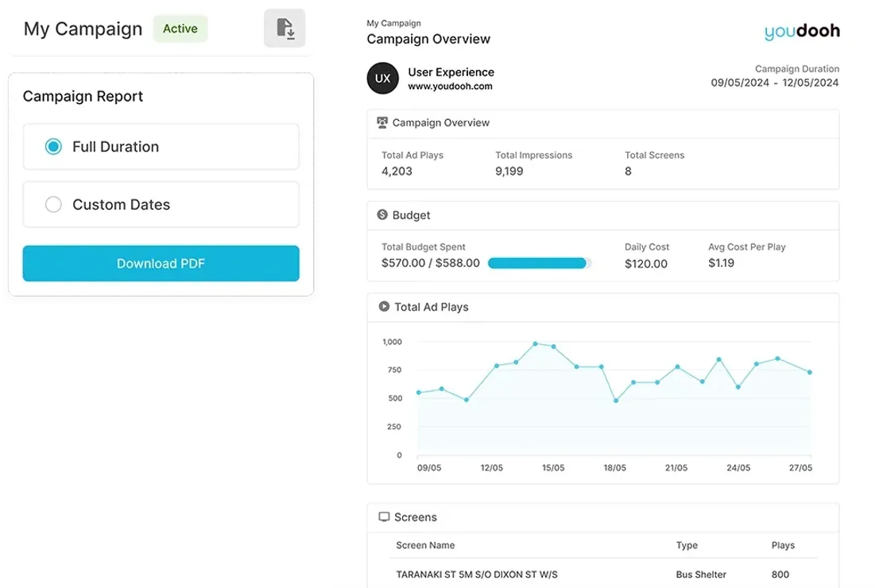Click the youdooh logo
The width and height of the screenshot is (879, 588).
pos(800,31)
